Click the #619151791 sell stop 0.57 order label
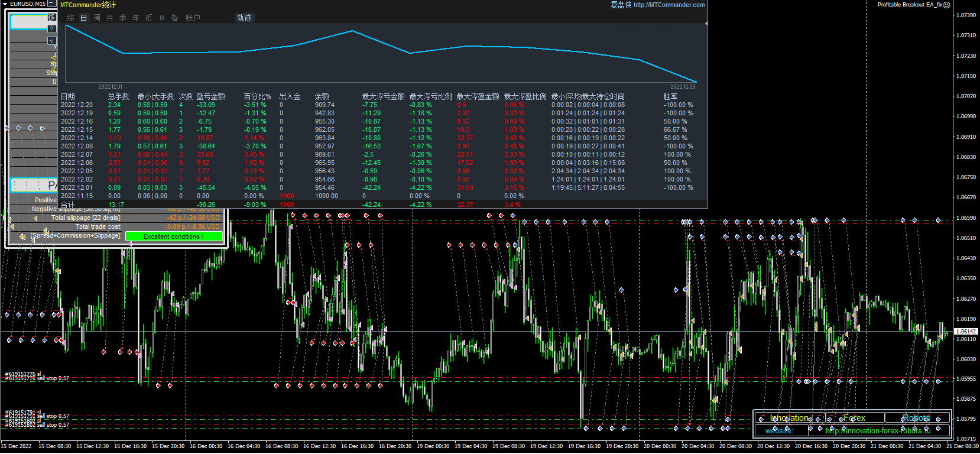The height and width of the screenshot is (454, 980). click(37, 416)
